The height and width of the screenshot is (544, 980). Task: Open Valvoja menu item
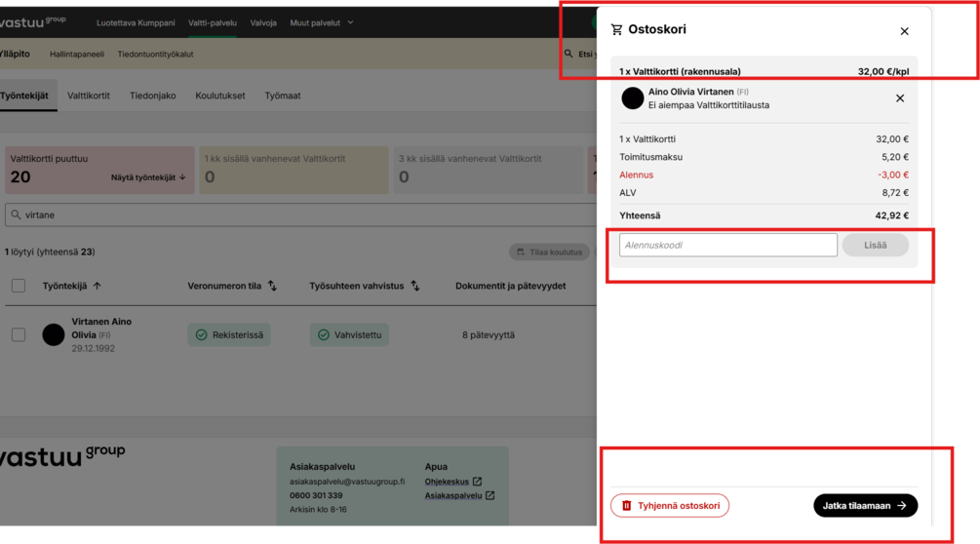[x=263, y=23]
